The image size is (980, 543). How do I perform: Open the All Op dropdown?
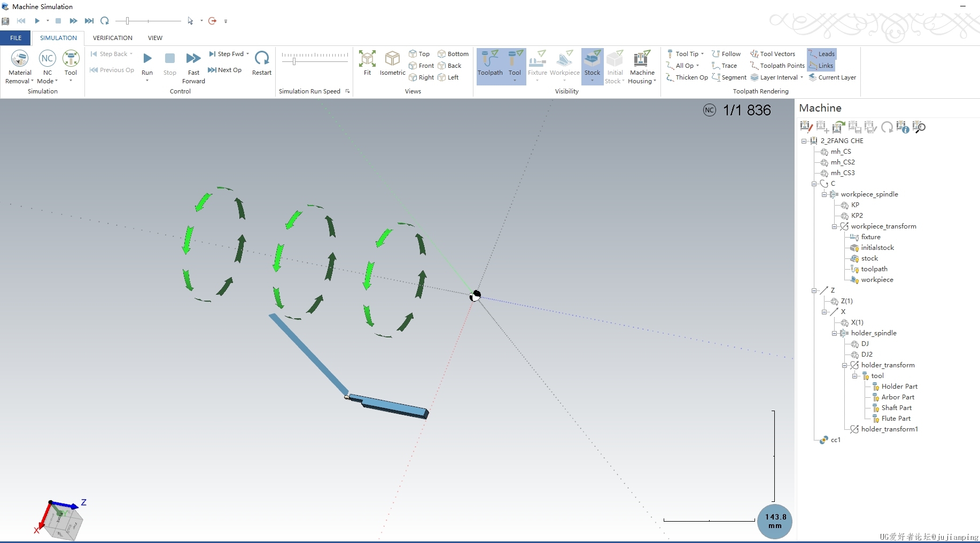point(697,66)
